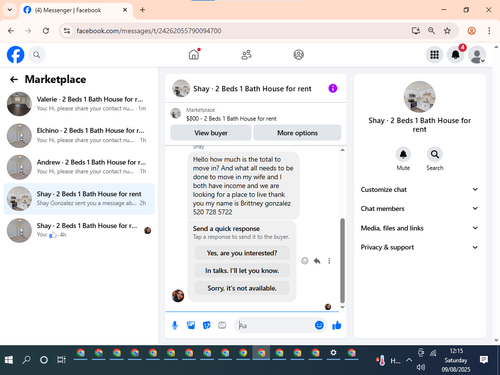This screenshot has width=500, height=375.
Task: Open the account profile avatar menu
Action: point(477,55)
